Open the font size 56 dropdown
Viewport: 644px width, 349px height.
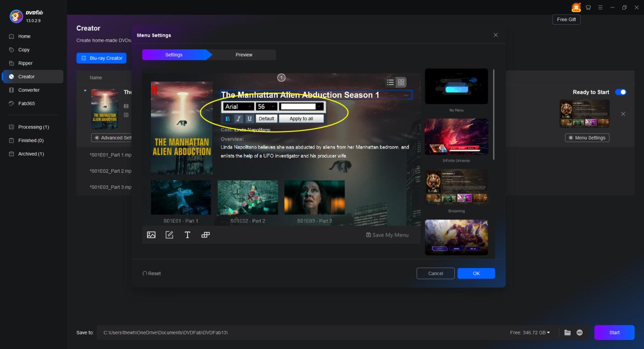coord(266,107)
